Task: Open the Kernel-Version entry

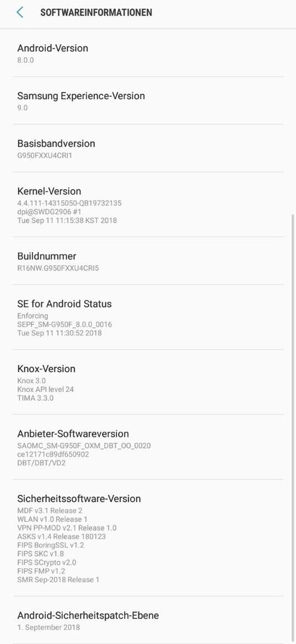Action: [x=148, y=205]
